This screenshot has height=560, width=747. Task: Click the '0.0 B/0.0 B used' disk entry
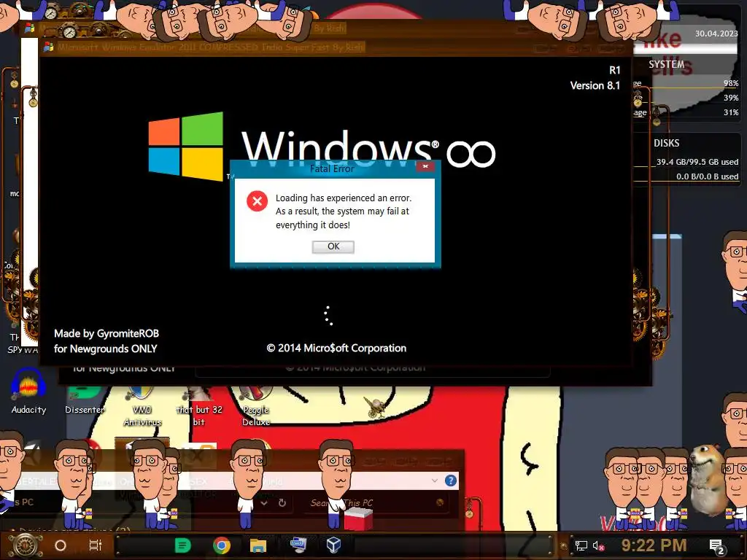(708, 176)
